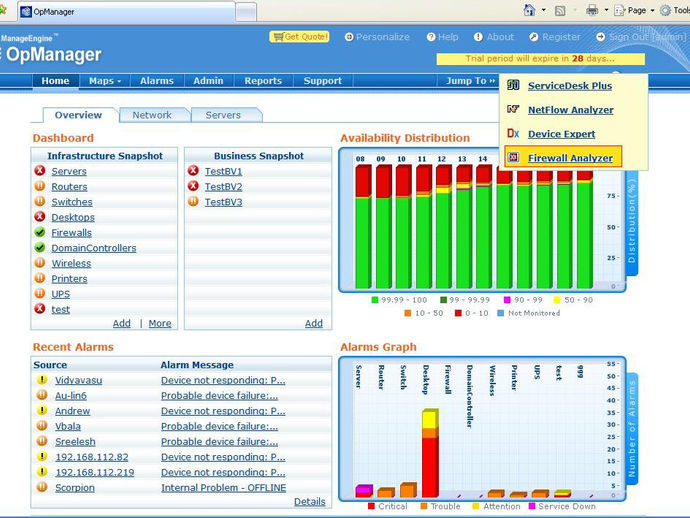This screenshot has width=690, height=518.
Task: Click the 99.99 - 100 green legend swatch
Action: pyautogui.click(x=375, y=300)
